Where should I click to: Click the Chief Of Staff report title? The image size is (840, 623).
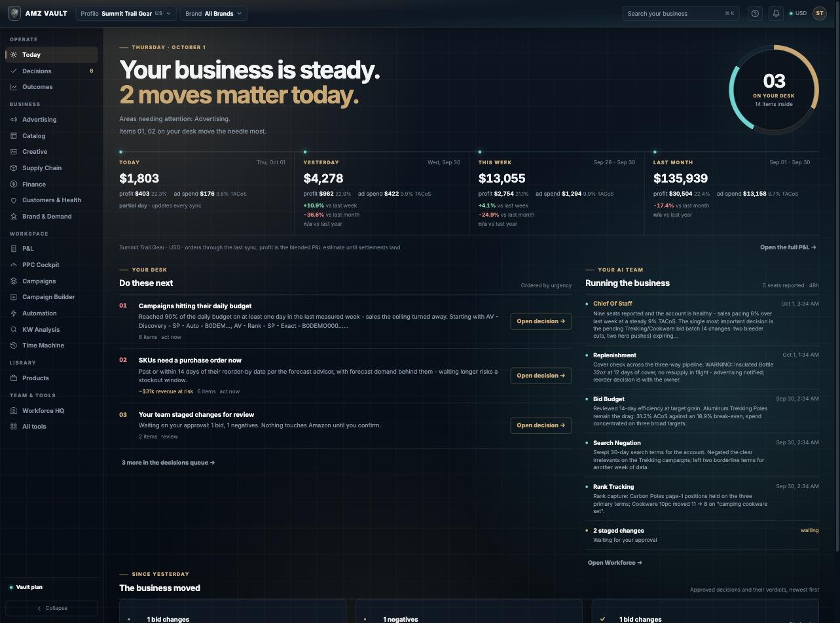(x=613, y=304)
